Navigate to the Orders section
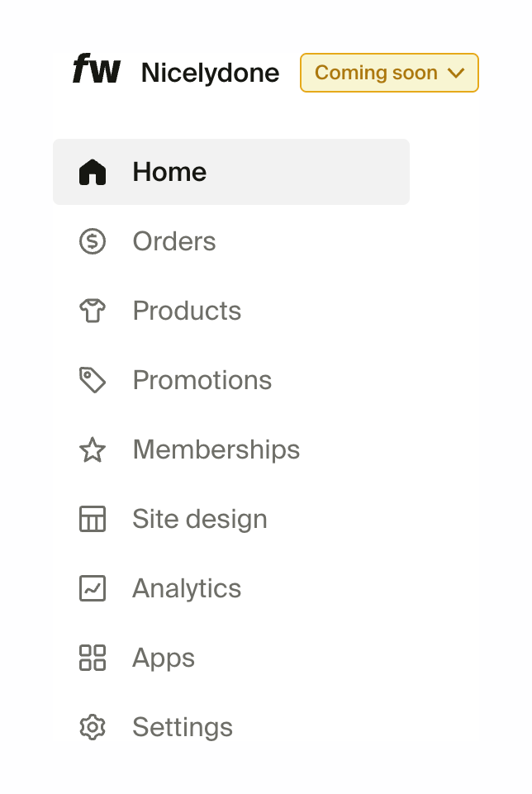532x794 pixels. point(173,241)
